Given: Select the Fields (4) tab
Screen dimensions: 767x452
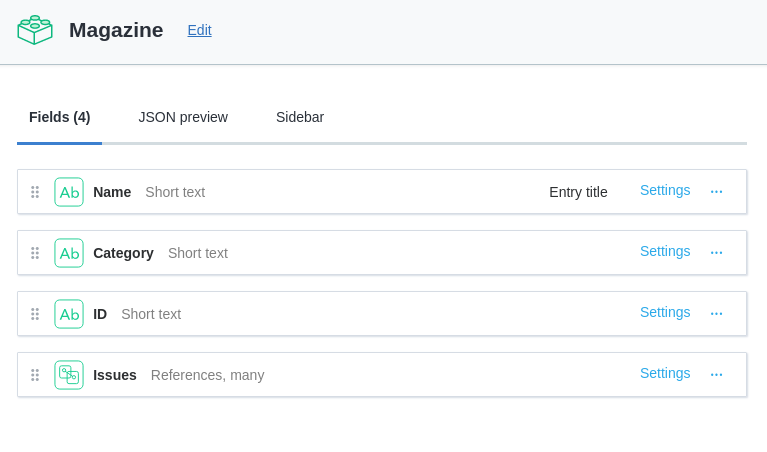Looking at the screenshot, I should coord(60,117).
